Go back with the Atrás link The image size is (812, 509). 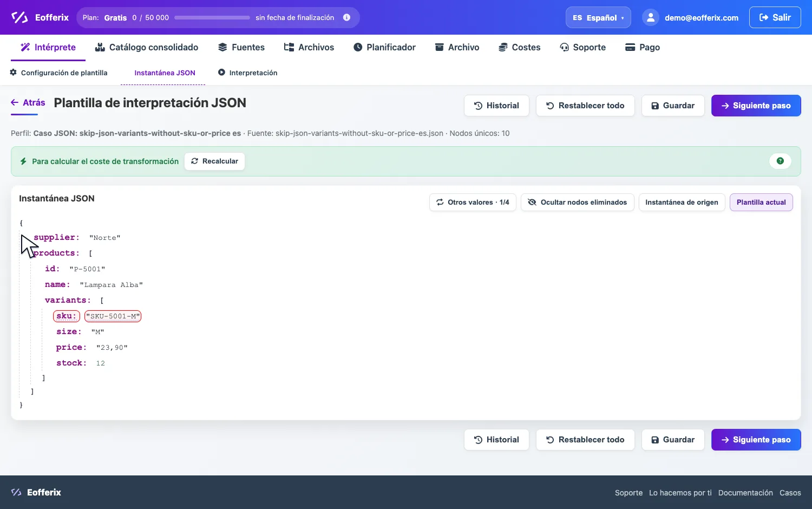pyautogui.click(x=28, y=102)
